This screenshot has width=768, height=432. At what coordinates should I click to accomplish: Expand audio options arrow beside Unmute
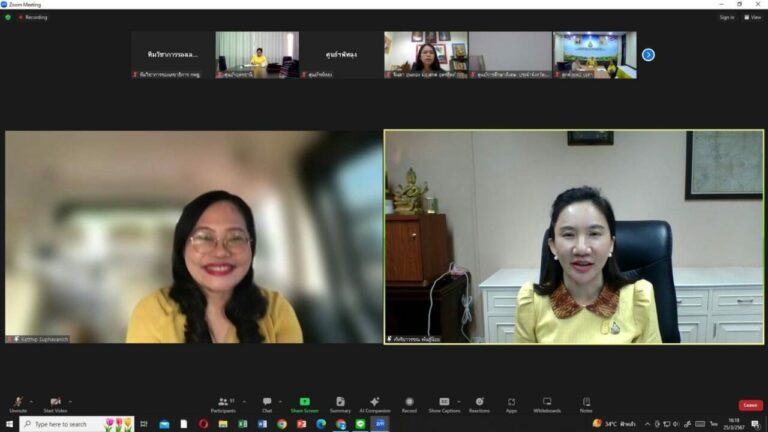coord(31,402)
